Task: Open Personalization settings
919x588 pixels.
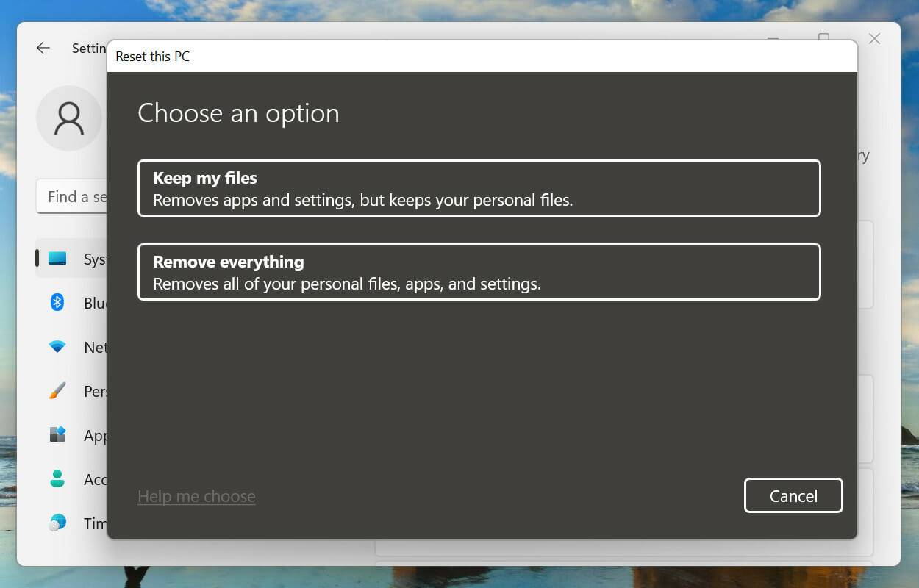Action: (81, 391)
